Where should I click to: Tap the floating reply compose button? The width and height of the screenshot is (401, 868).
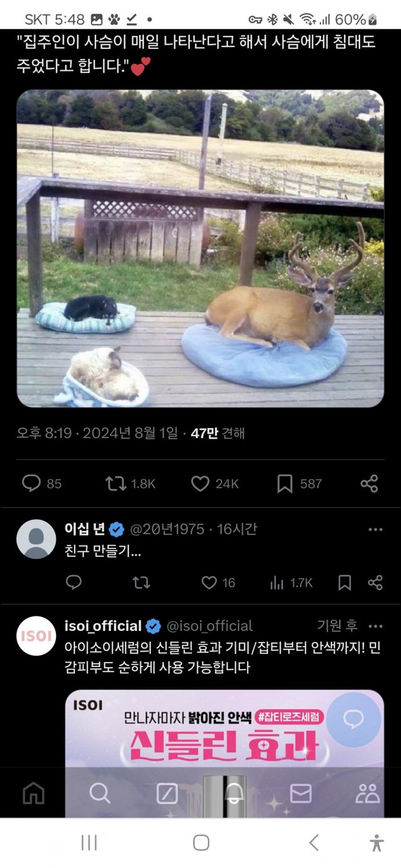[353, 719]
